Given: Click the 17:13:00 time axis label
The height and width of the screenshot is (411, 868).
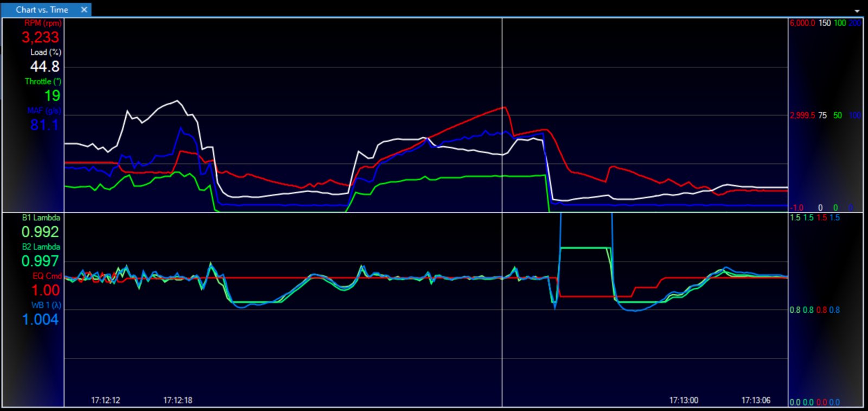Looking at the screenshot, I should pos(684,400).
